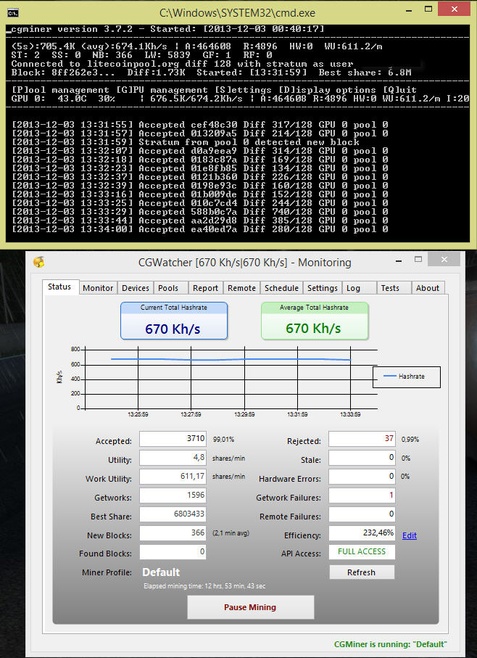Click the cgminer version 3.7.2 line
Image resolution: width=477 pixels, height=658 pixels.
tap(167, 29)
